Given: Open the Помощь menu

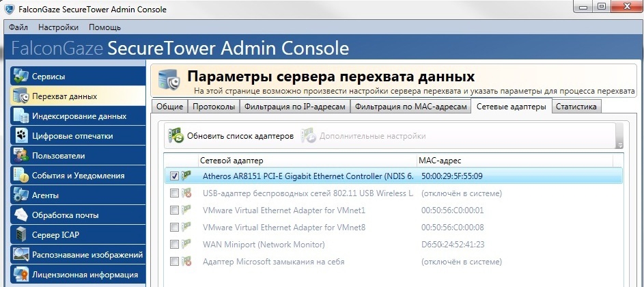Looking at the screenshot, I should [x=104, y=27].
